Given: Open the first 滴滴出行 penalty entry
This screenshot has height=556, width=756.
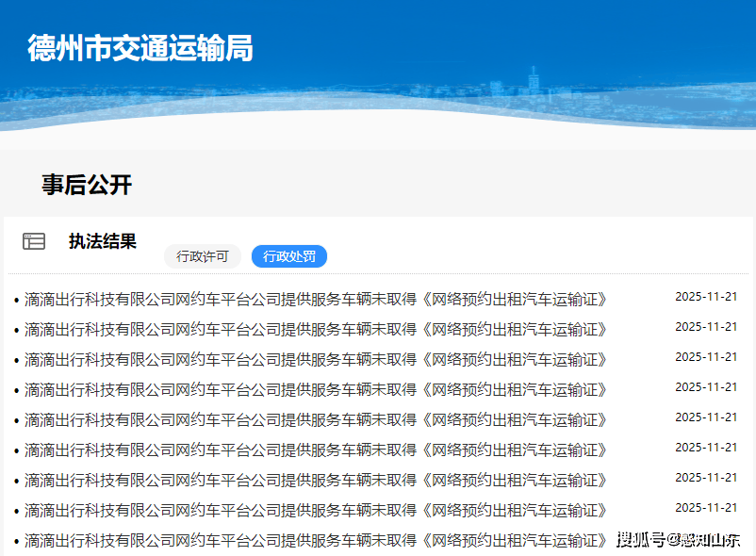Looking at the screenshot, I should point(316,300).
